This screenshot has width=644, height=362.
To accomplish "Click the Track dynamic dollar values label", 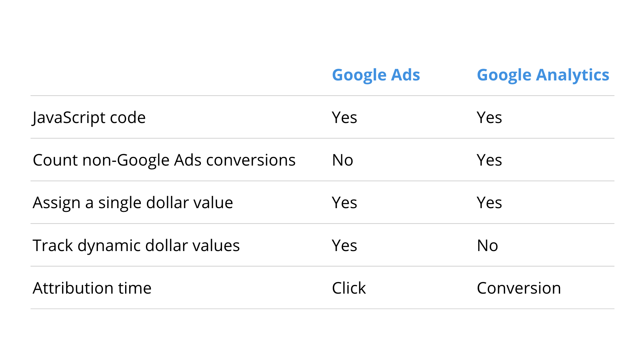I will point(136,246).
